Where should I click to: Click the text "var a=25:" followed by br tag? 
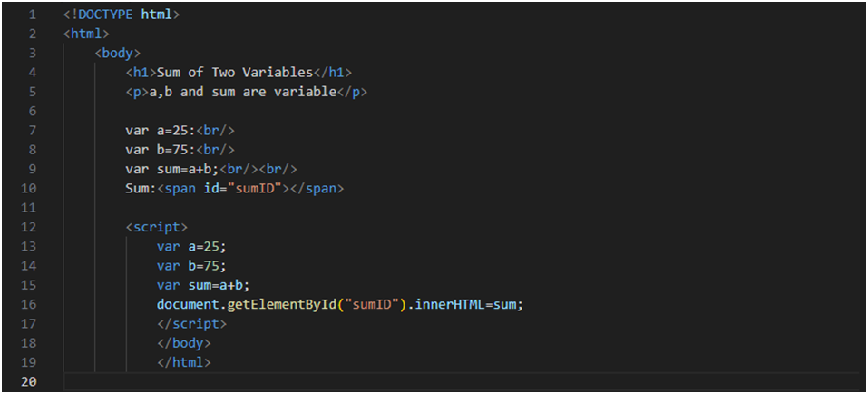pos(180,130)
